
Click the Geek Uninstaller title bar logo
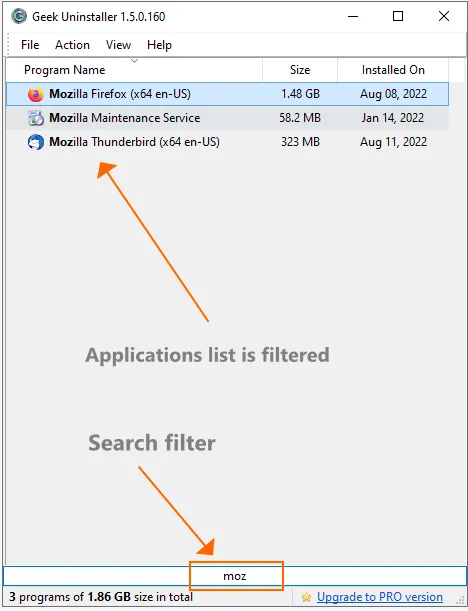(x=19, y=16)
